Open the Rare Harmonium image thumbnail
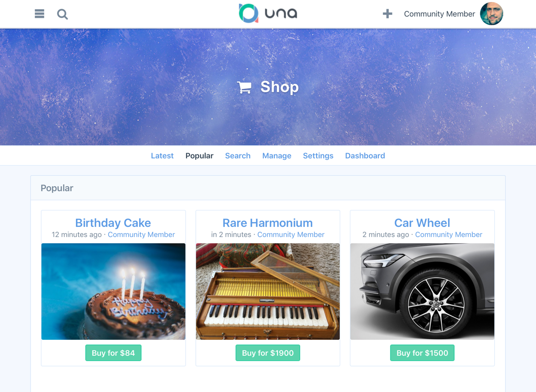Image resolution: width=536 pixels, height=392 pixels. click(x=268, y=291)
